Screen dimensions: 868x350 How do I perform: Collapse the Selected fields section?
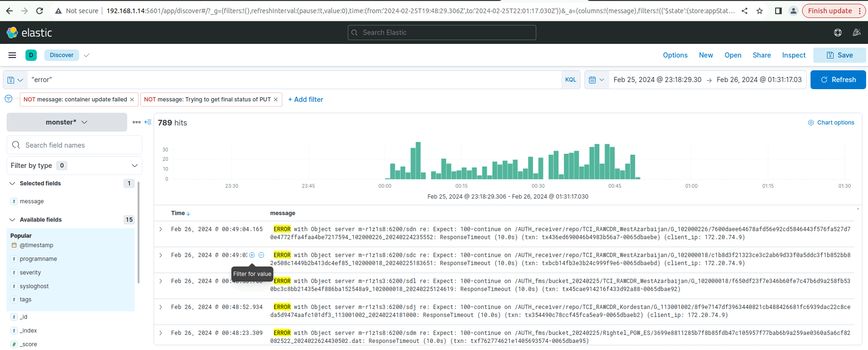point(12,183)
